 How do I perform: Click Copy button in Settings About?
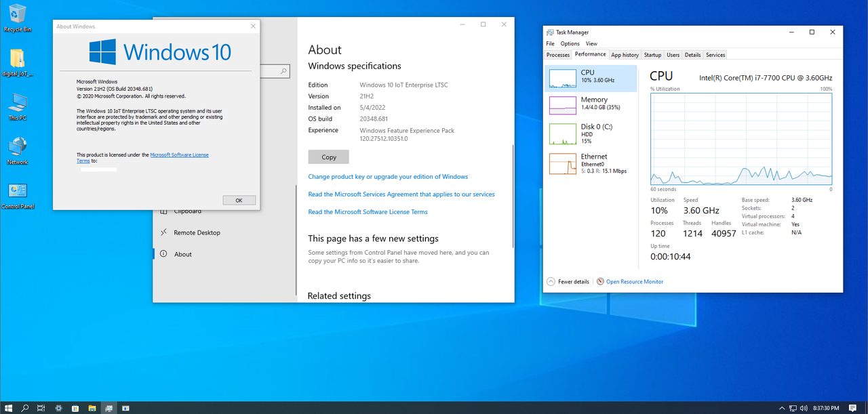click(328, 157)
